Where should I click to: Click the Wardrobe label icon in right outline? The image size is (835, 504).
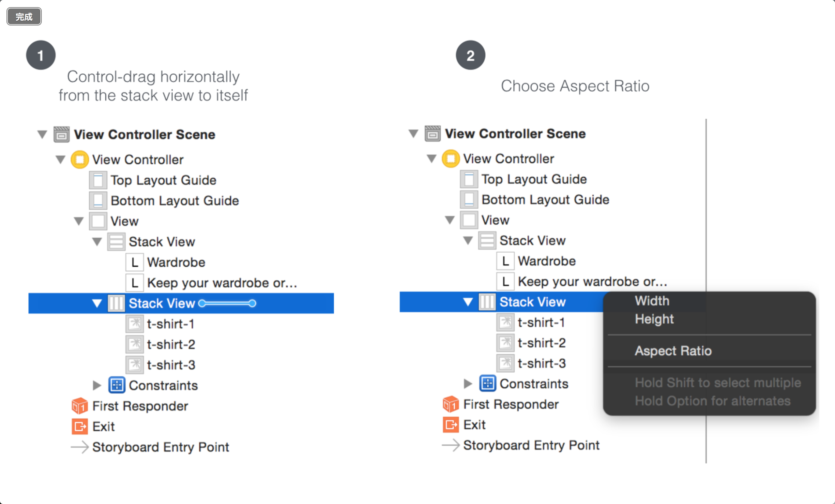[x=505, y=261]
